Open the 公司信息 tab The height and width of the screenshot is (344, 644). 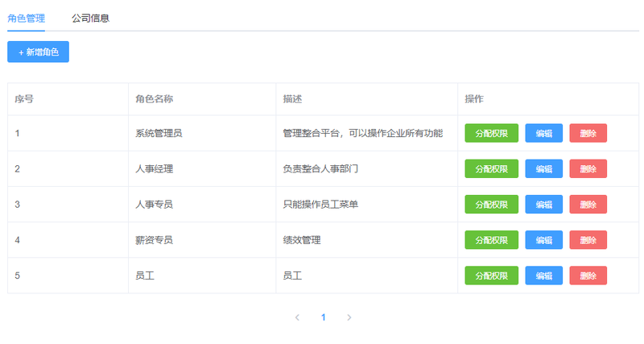point(90,18)
